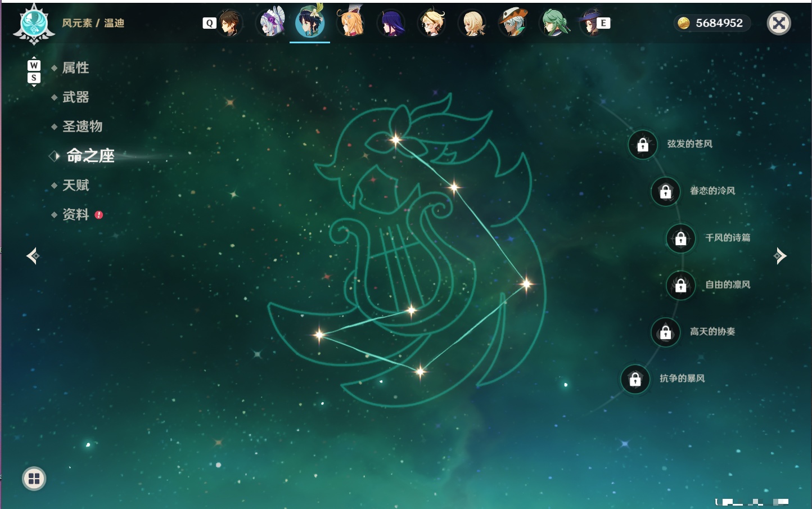Select the white-haired character in orange hat
Image resolution: width=812 pixels, height=509 pixels.
(x=513, y=22)
